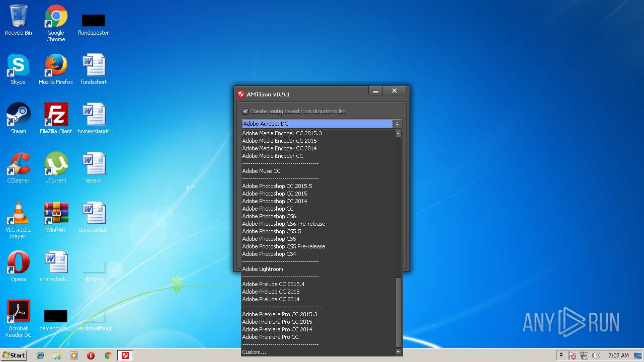Select the characterb... Word document
This screenshot has height=362, width=644.
pos(56,266)
